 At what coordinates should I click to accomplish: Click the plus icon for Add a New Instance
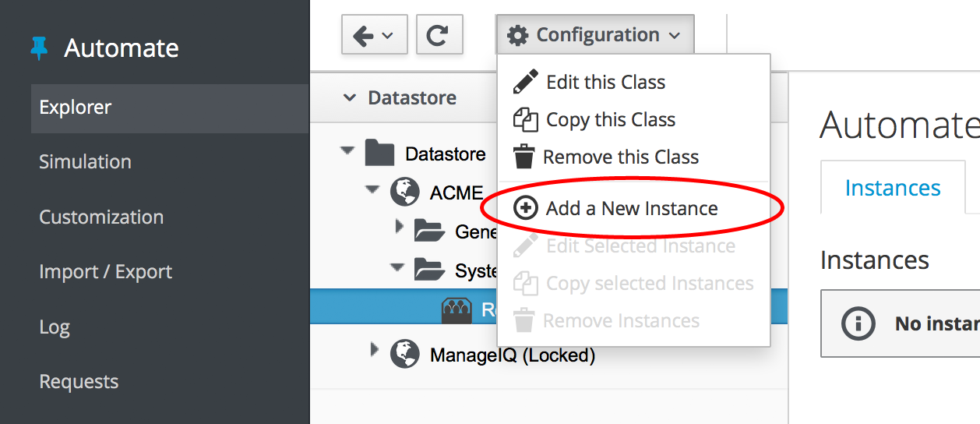527,208
